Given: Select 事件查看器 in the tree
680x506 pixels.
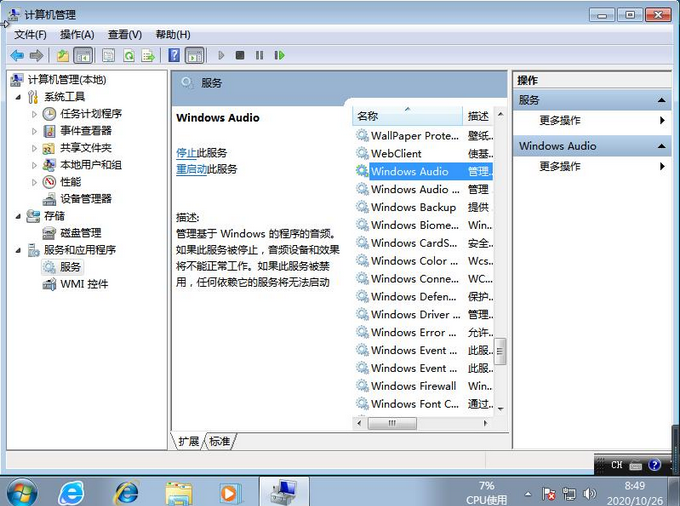Looking at the screenshot, I should pyautogui.click(x=86, y=131).
